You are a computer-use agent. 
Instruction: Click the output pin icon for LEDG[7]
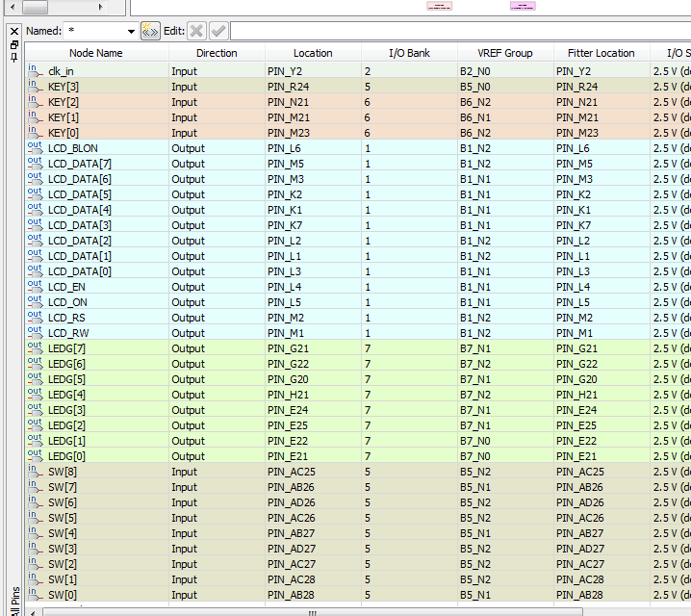tap(35, 348)
